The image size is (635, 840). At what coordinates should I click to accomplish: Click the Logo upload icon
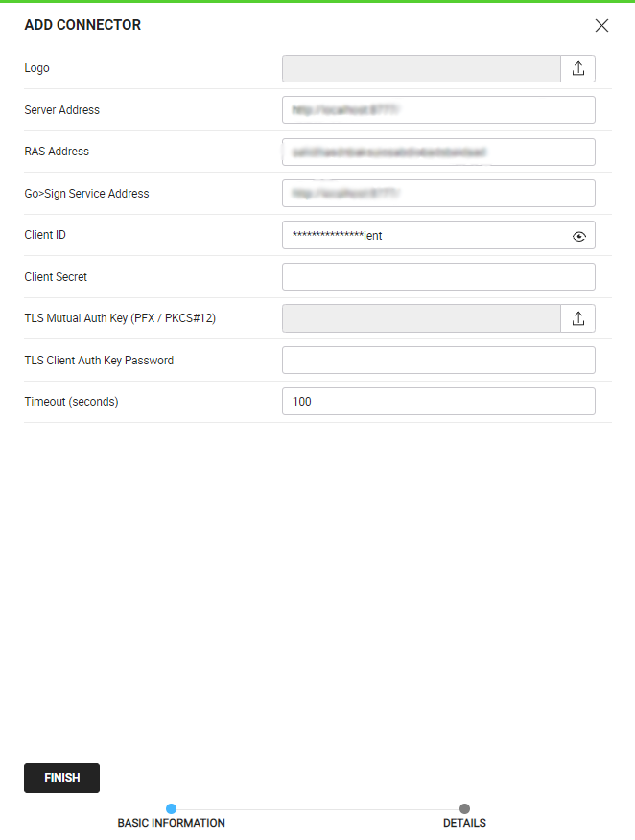[x=577, y=68]
